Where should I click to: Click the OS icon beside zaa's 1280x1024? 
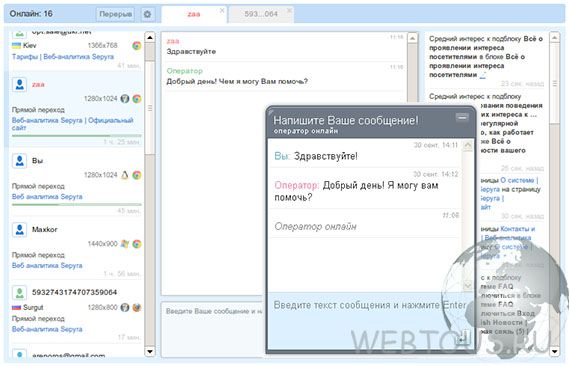tap(125, 98)
